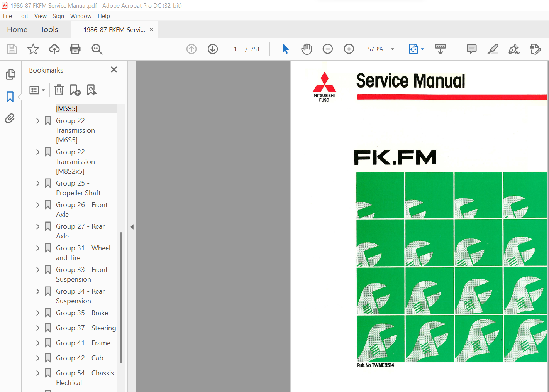Open Page Thumbnails panel icon
This screenshot has width=549, height=392.
click(x=10, y=74)
